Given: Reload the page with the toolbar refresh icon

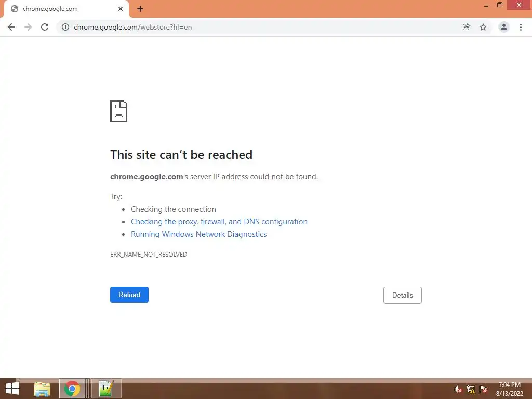Looking at the screenshot, I should click(45, 27).
